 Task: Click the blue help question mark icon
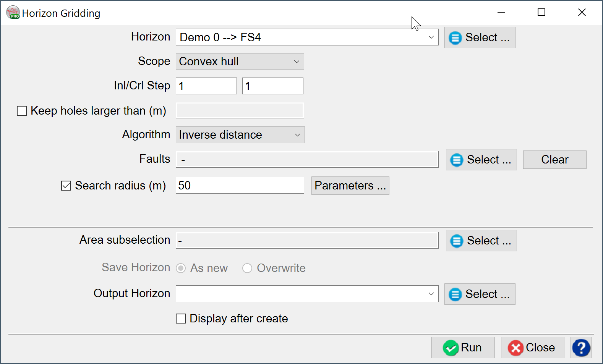581,348
